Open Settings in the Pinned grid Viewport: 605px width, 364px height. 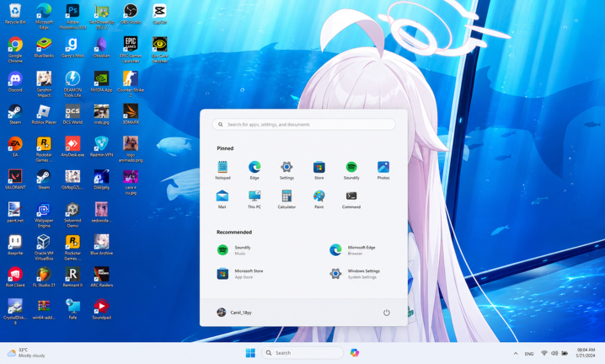click(286, 170)
